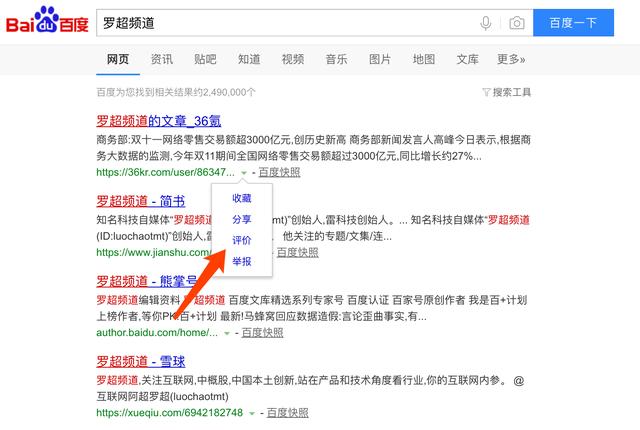
Task: Click the jianshu.com result URL
Action: click(154, 253)
